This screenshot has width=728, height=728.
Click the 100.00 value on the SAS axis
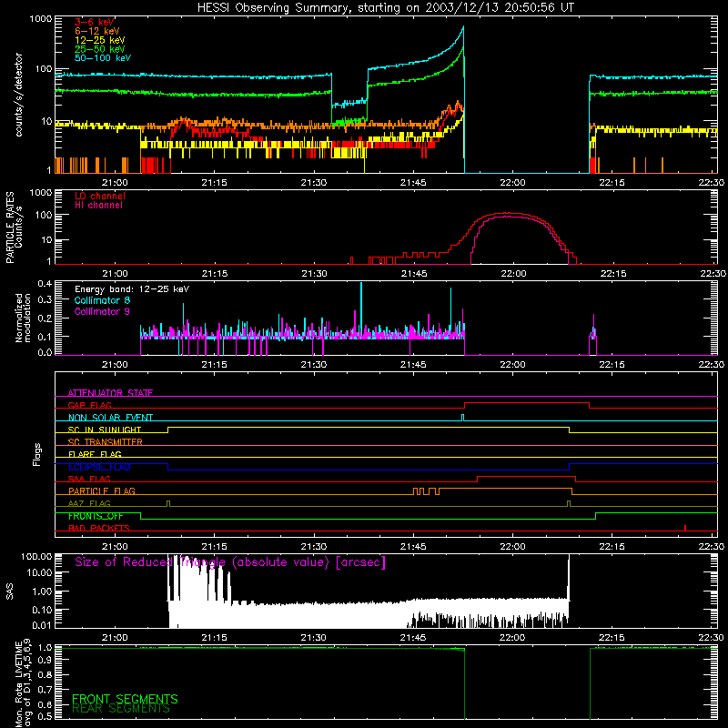(36, 557)
